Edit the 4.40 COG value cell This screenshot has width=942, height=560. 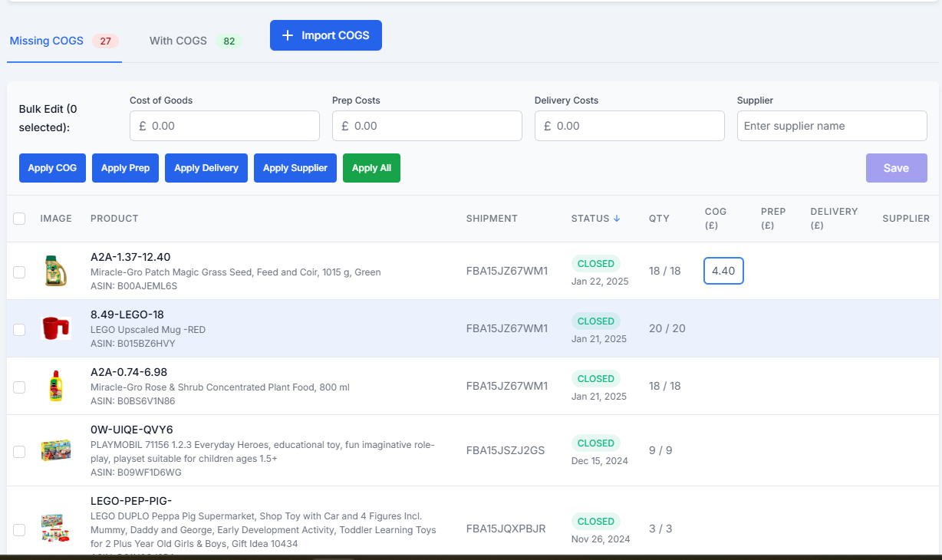coord(723,271)
